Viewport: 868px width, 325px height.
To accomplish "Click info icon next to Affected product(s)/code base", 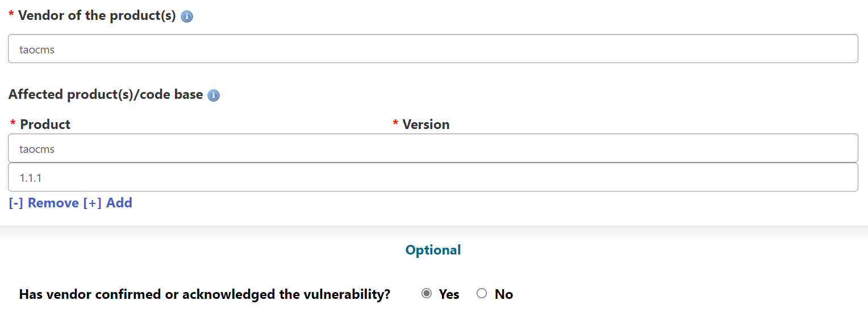I will [214, 95].
